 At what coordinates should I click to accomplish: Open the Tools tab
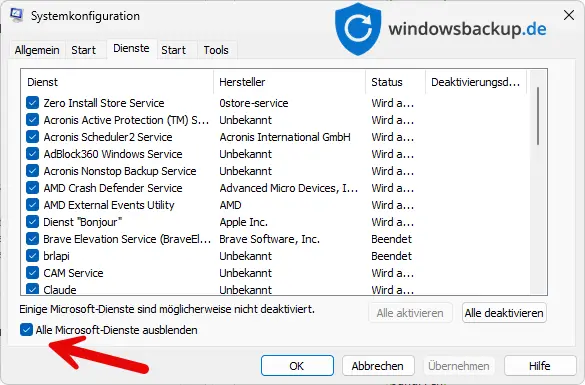pos(216,50)
